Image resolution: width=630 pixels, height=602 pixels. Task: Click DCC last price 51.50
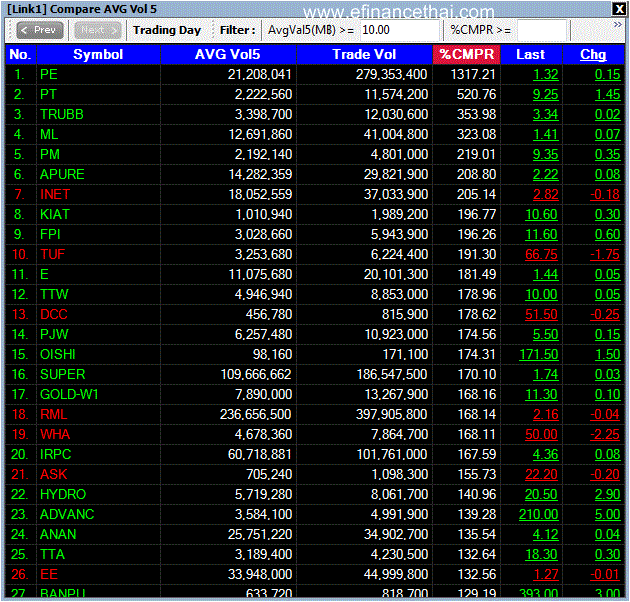point(542,314)
